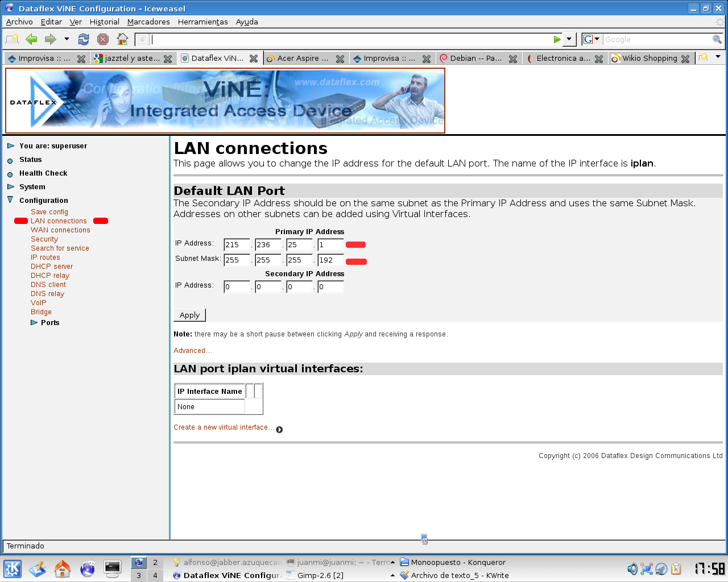Click the Apply button

coord(189,315)
